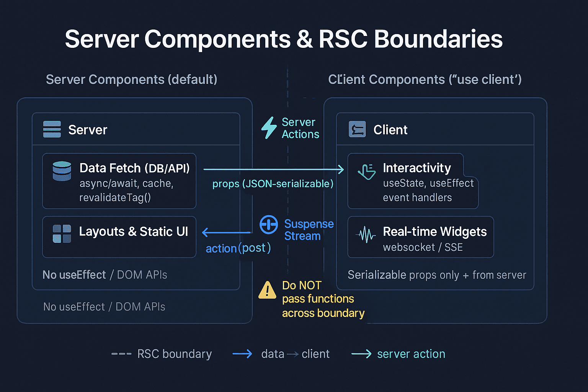This screenshot has height=392, width=588.
Task: Click the data → client legend label
Action: tap(295, 354)
